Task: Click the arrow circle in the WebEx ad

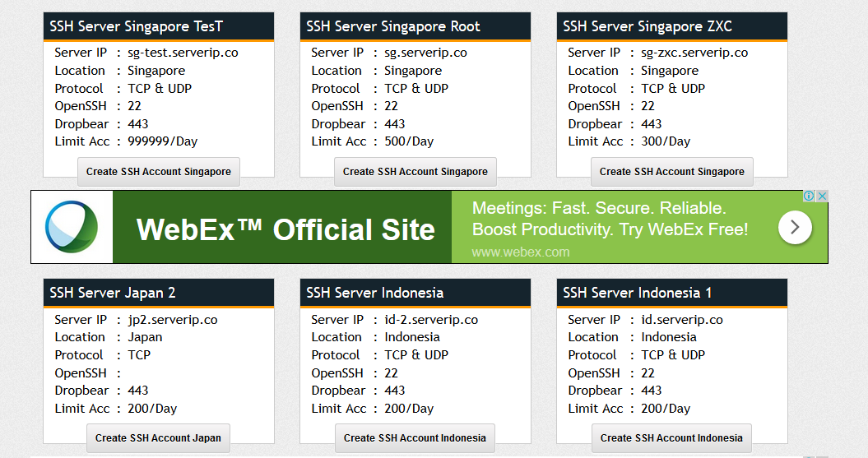Action: coord(795,227)
